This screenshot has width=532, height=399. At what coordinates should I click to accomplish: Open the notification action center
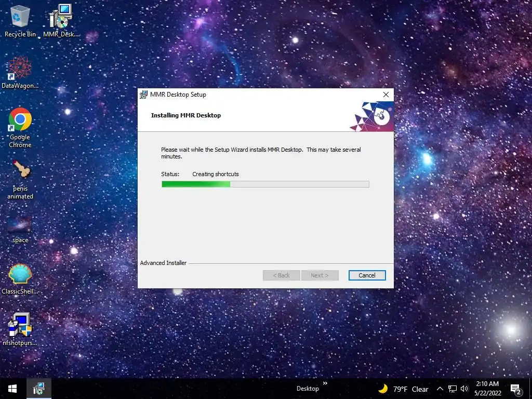point(516,389)
